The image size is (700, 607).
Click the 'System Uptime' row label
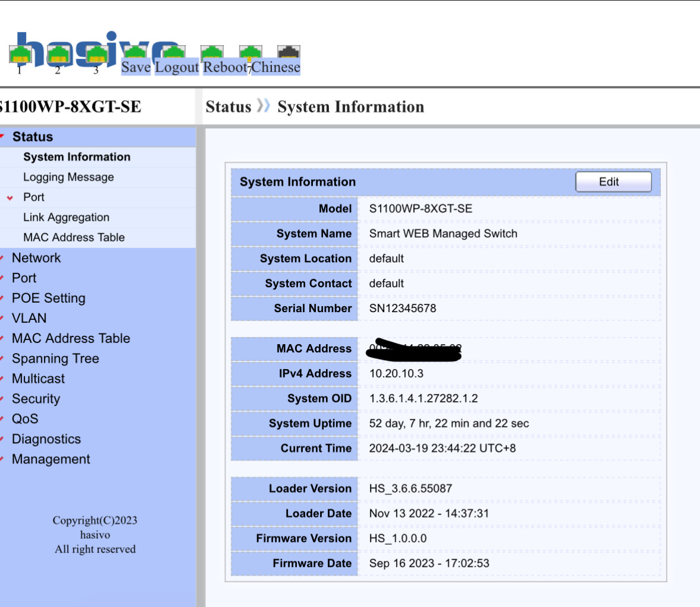pos(310,423)
